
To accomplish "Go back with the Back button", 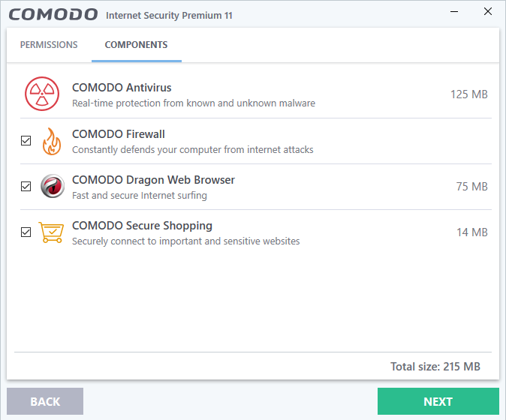I will [45, 402].
